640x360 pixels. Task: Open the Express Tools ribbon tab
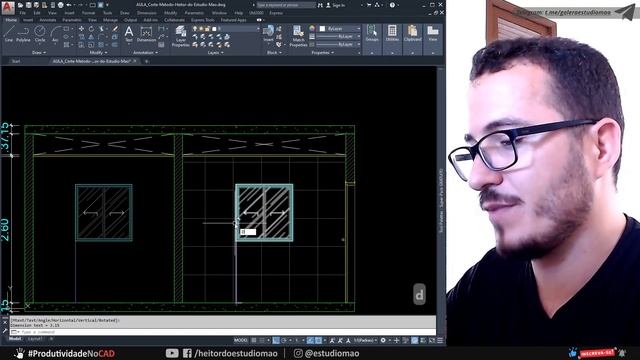[x=202, y=20]
